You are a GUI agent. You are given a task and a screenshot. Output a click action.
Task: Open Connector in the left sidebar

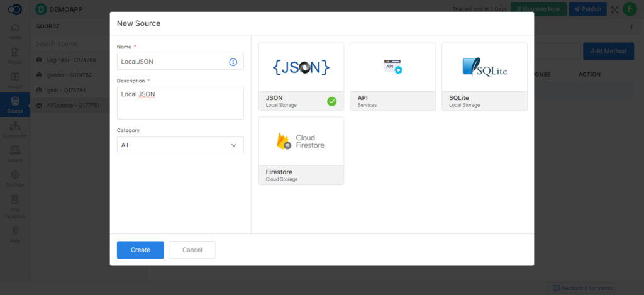(x=15, y=130)
